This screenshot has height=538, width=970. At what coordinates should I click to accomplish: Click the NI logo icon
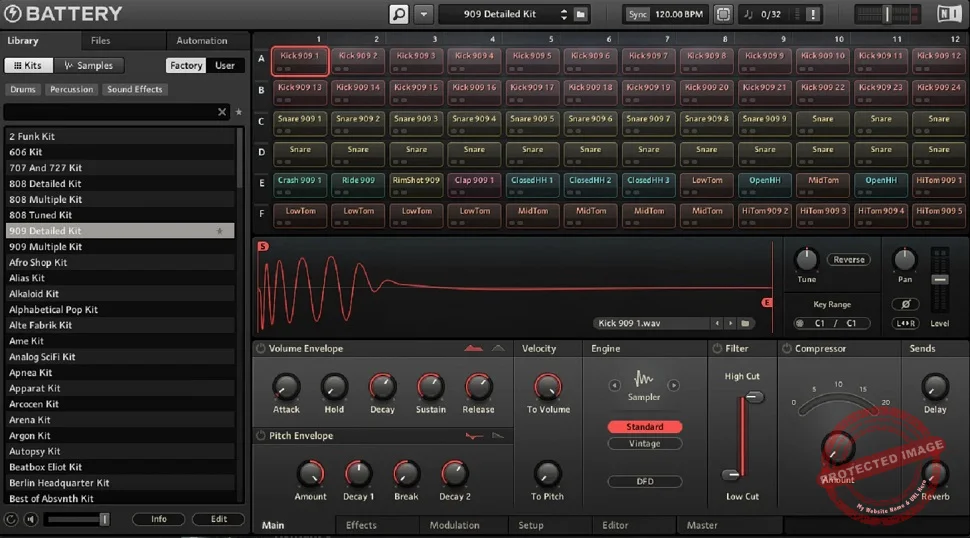(950, 14)
